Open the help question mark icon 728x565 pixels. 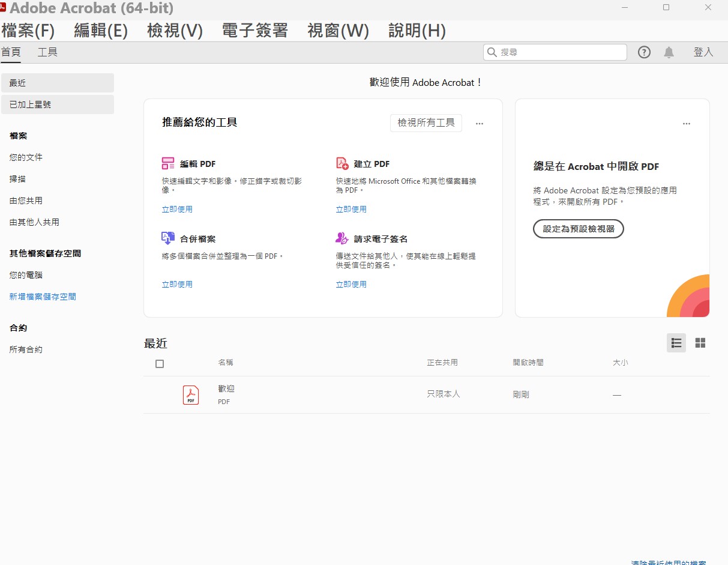[x=644, y=52]
